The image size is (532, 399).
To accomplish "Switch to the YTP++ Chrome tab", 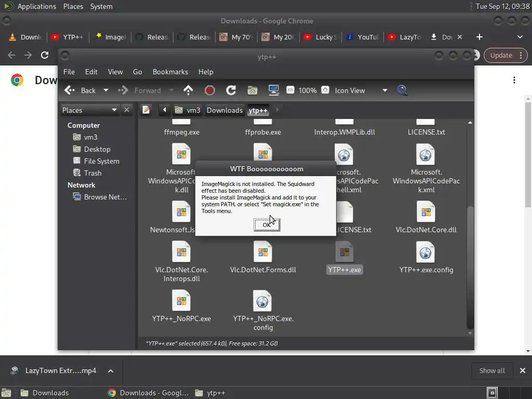I will [67, 37].
